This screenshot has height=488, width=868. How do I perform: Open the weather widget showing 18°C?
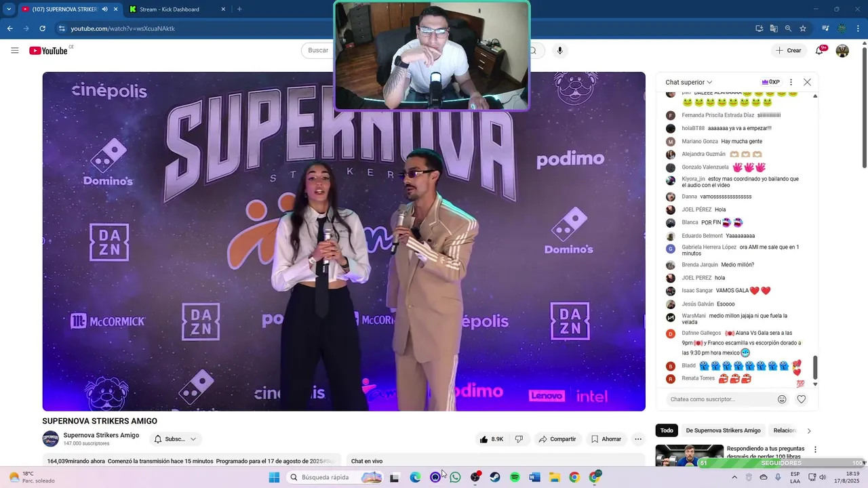click(31, 477)
